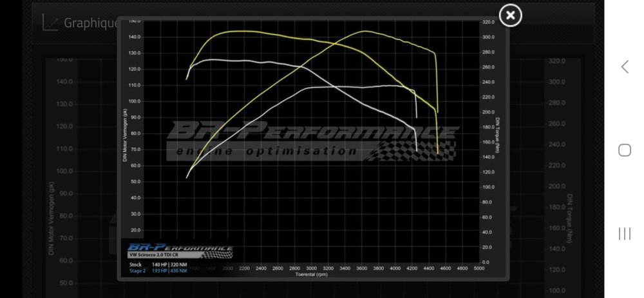644x298 pixels.
Task: Open Android recent apps button
Action: tap(624, 233)
